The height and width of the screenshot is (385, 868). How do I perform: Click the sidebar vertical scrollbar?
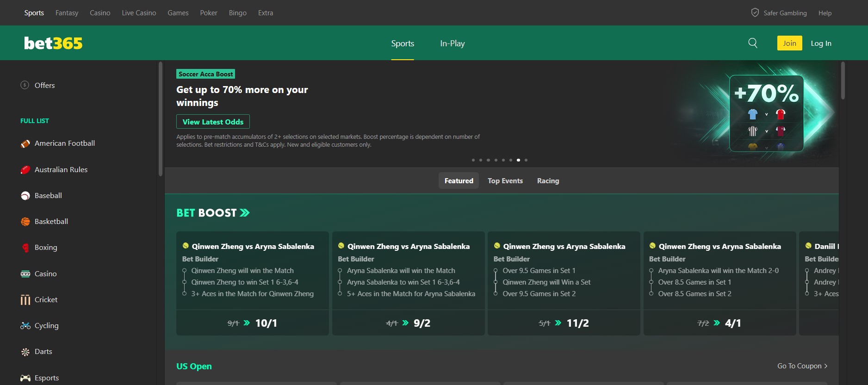tap(161, 119)
